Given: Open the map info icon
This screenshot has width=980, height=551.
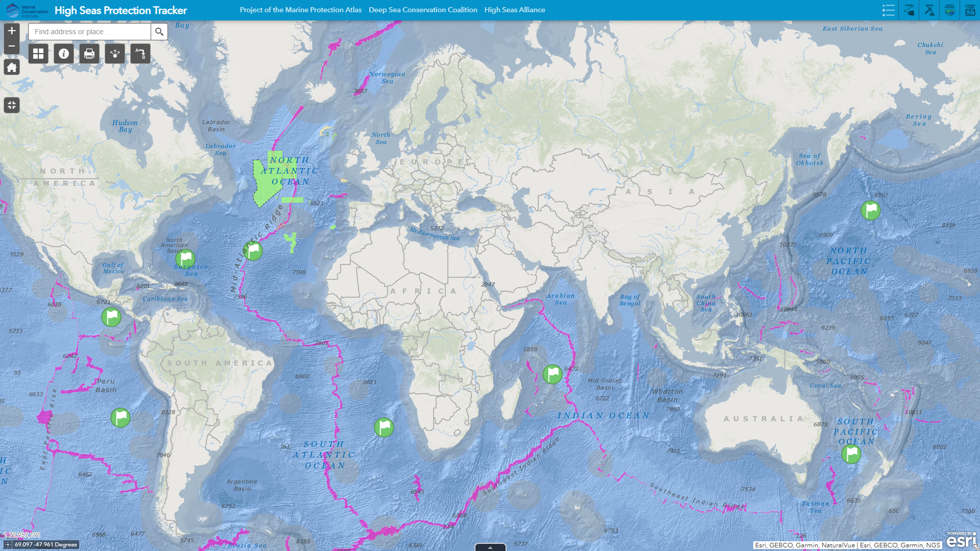Looking at the screenshot, I should 63,53.
